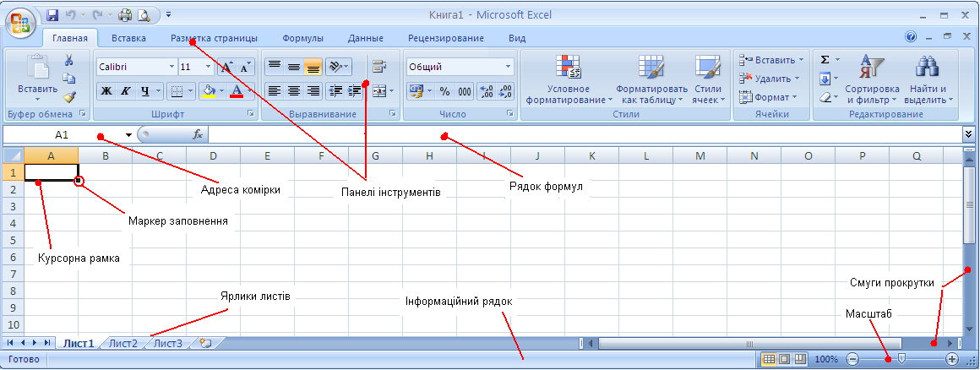Open print preview from Quick Access toolbar
This screenshot has width=980, height=370.
click(144, 14)
